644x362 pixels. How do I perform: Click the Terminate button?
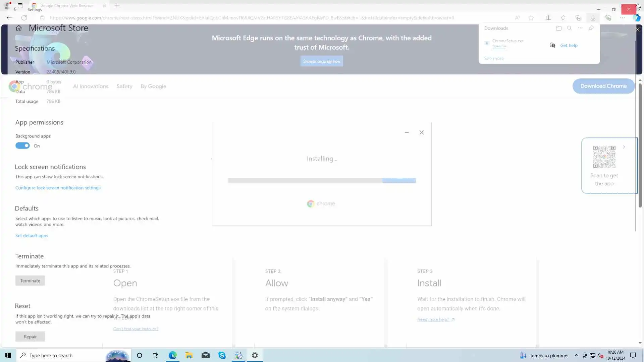30,281
